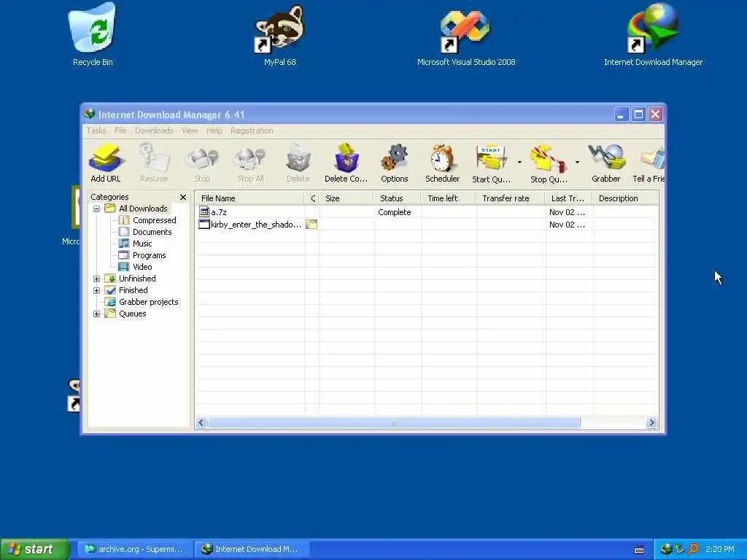Open the Start Queue dropdown arrow
Viewport: 747px width, 560px height.
(x=519, y=162)
